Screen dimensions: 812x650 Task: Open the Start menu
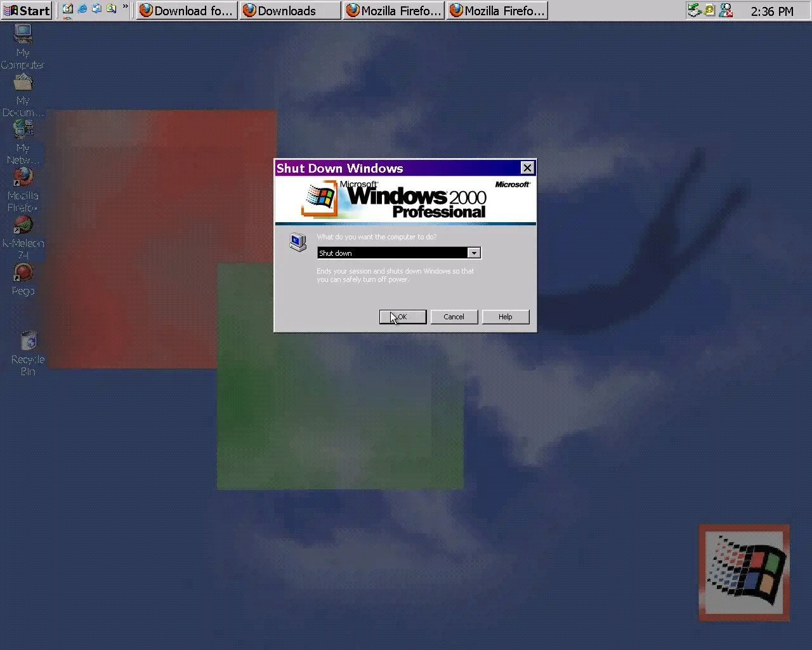pos(27,11)
